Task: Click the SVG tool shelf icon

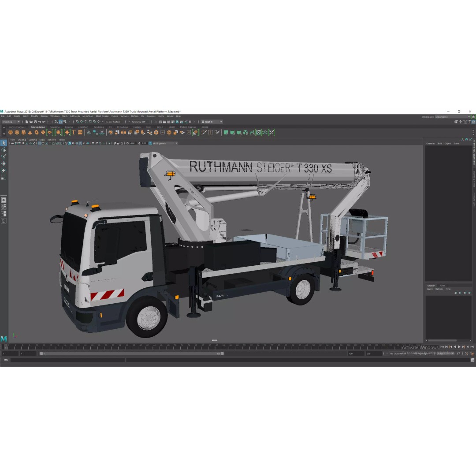Action: 80,132
